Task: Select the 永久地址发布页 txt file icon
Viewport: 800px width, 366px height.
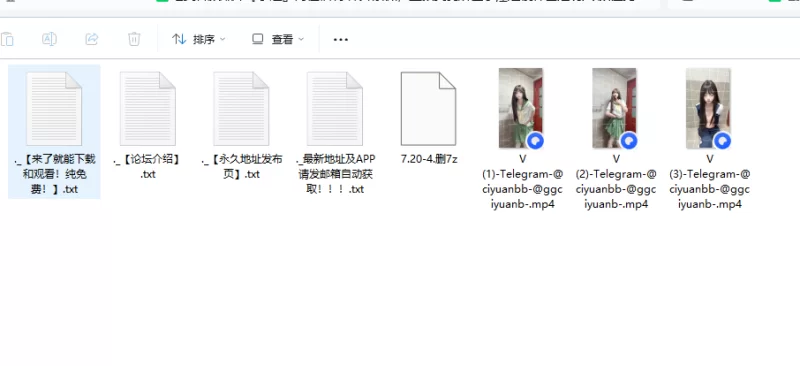Action: (x=241, y=109)
